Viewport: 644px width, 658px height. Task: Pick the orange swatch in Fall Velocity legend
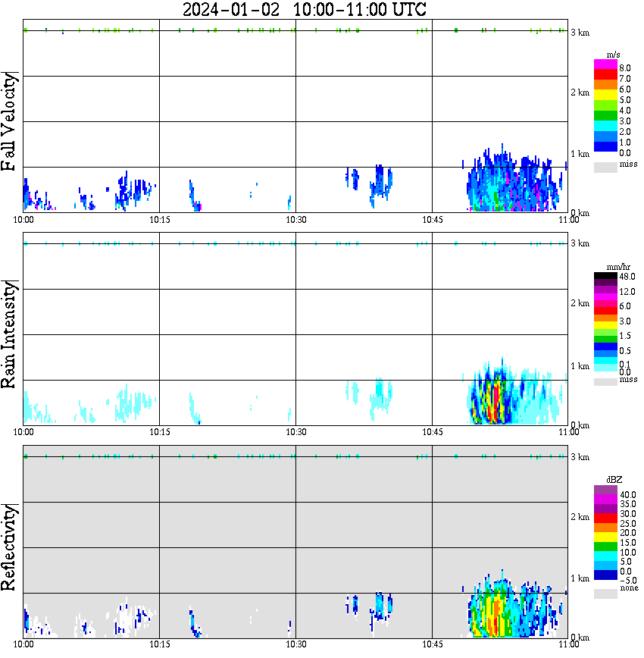(605, 84)
